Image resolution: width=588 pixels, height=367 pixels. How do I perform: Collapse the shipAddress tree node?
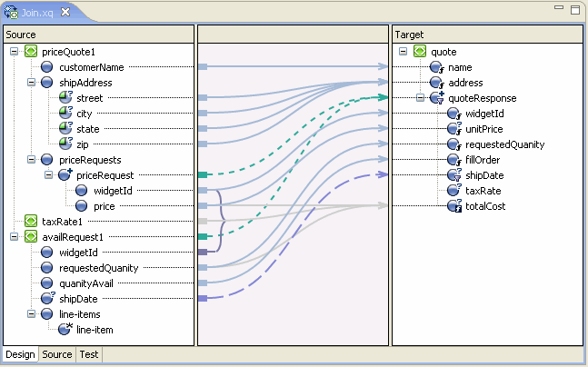(31, 82)
